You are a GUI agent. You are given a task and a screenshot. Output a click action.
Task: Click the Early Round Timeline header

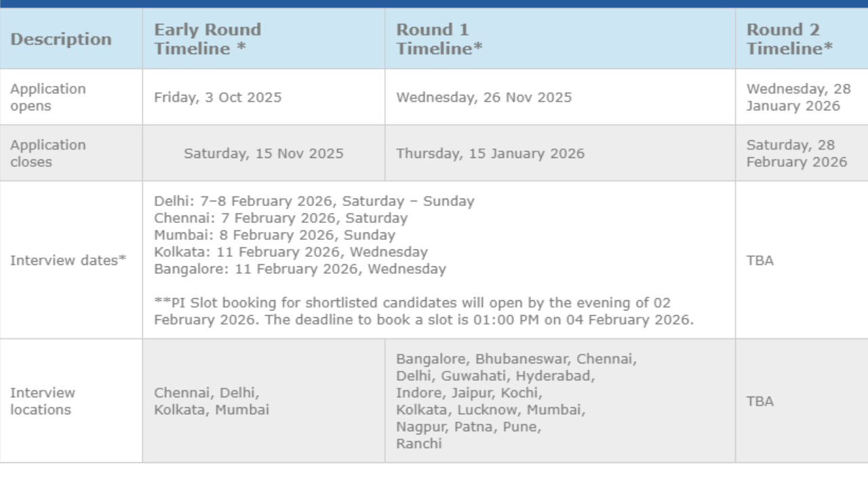click(208, 39)
